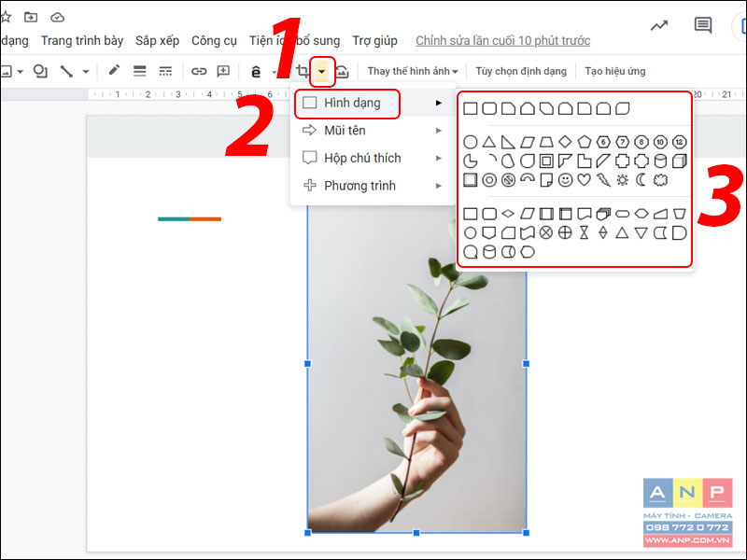Screen dimensions: 747x560
Task: Choose the right triangle shape
Action: [508, 142]
